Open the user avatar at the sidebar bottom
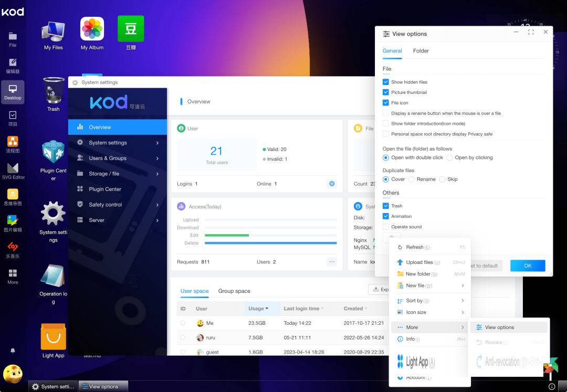567x392 pixels. point(13,374)
